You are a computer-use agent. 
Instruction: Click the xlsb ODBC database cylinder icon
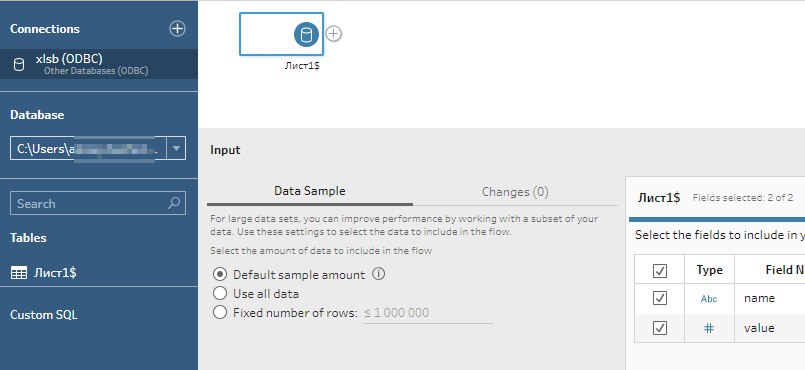click(x=18, y=65)
